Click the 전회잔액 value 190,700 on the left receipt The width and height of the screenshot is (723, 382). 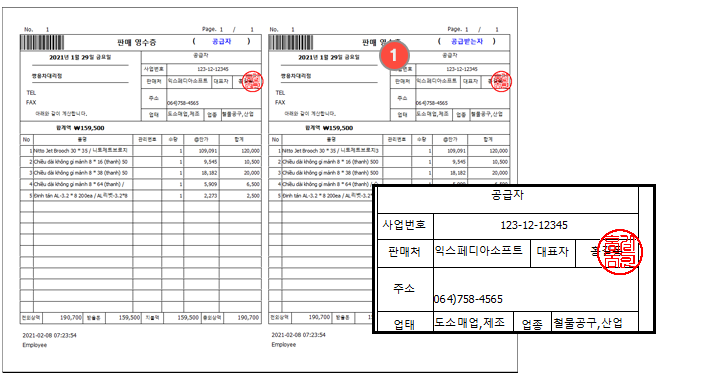[71, 318]
